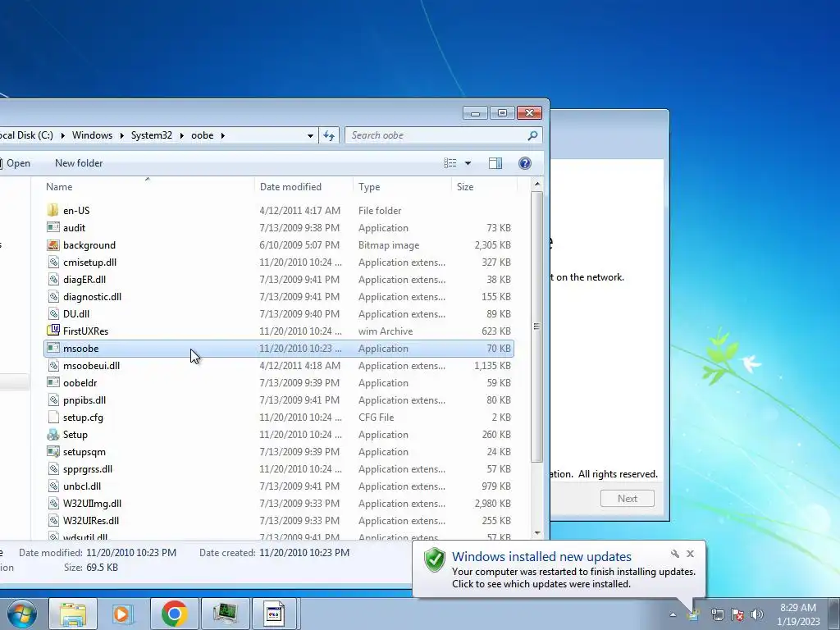The image size is (840, 630).
Task: Click the spprgrss.dll file icon
Action: tap(53, 468)
